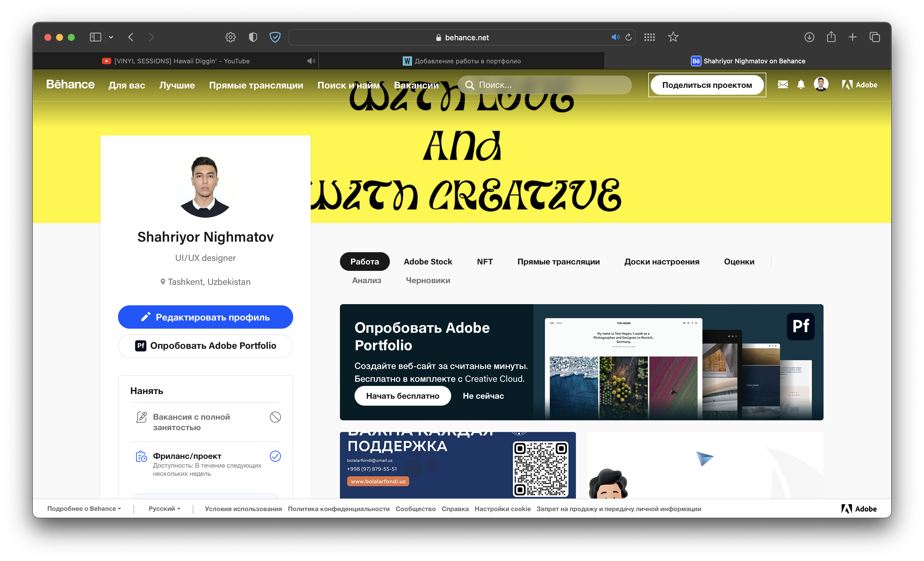Image resolution: width=924 pixels, height=561 pixels.
Task: Click the Adobe logo in header
Action: click(x=859, y=85)
